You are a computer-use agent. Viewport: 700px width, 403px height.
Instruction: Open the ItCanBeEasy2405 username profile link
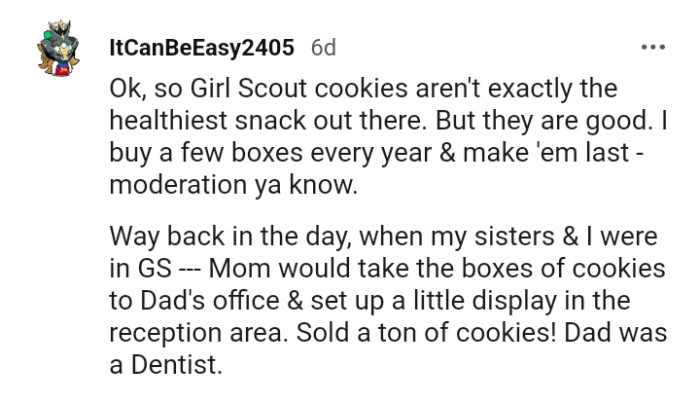point(201,48)
